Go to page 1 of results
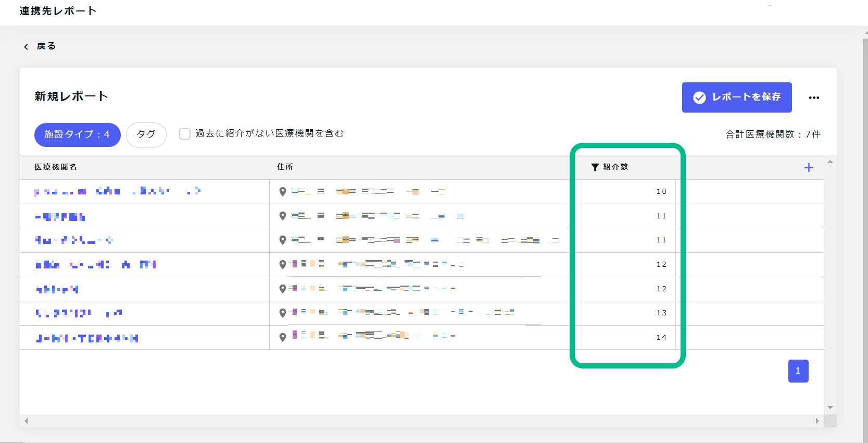 [798, 371]
